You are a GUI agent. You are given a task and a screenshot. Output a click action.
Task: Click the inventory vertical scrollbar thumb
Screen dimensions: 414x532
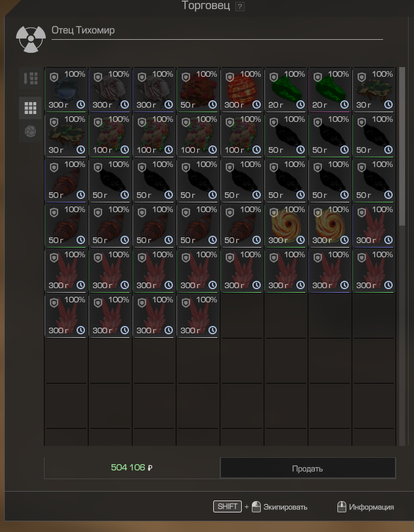402,146
